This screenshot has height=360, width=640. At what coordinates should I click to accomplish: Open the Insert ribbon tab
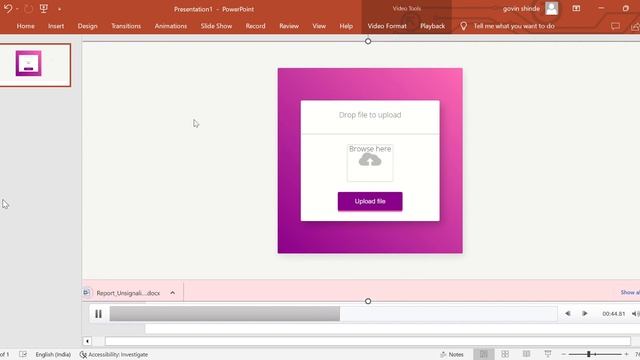(56, 26)
